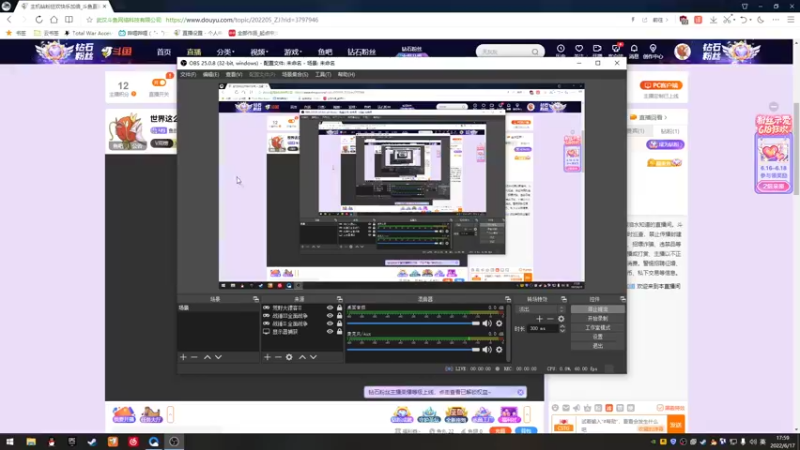Pop out the 转场特效 dock panel
The height and width of the screenshot is (450, 800).
click(564, 299)
